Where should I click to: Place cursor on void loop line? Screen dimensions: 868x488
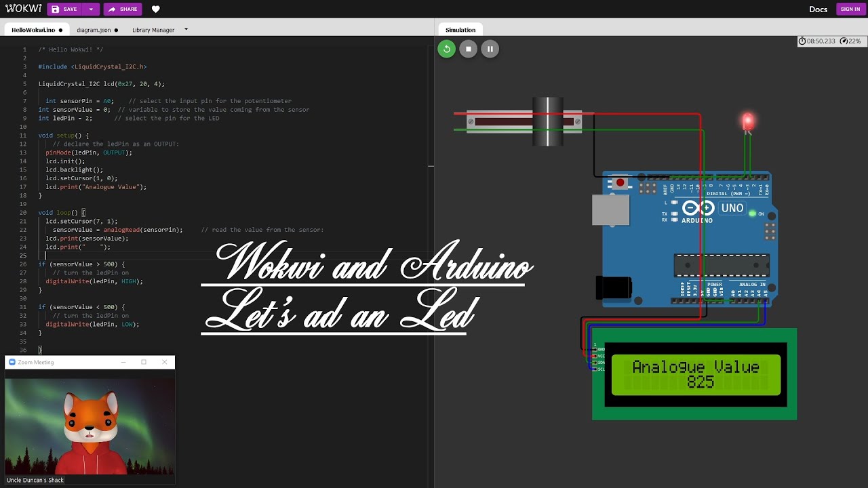tap(60, 213)
